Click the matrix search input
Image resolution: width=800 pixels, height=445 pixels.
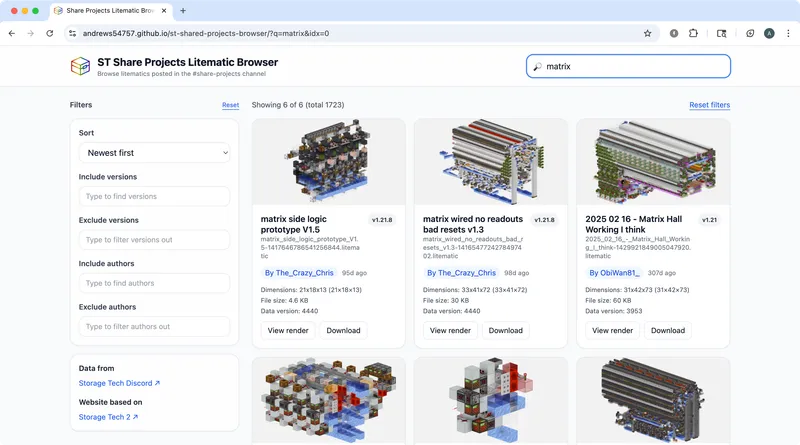tap(628, 66)
